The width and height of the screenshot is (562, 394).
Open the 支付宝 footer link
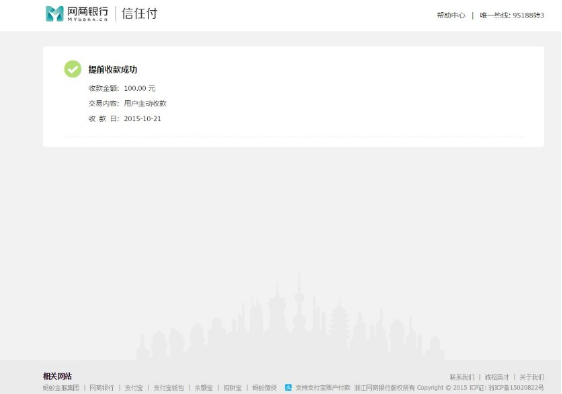134,388
